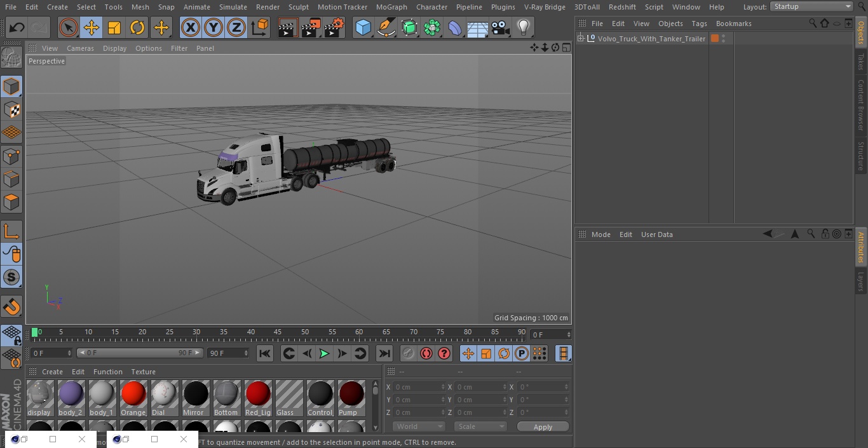Toggle Enable Snap
This screenshot has height=448, width=868.
[x=11, y=277]
